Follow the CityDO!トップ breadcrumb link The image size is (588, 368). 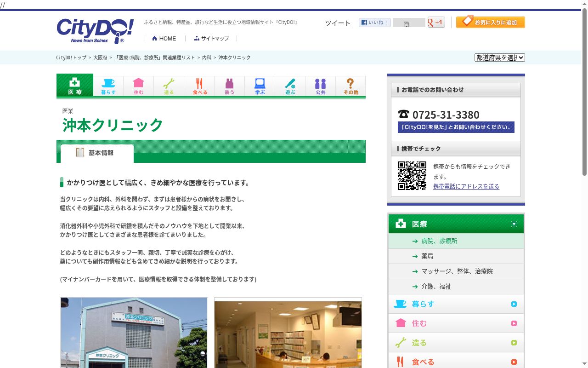pos(71,57)
